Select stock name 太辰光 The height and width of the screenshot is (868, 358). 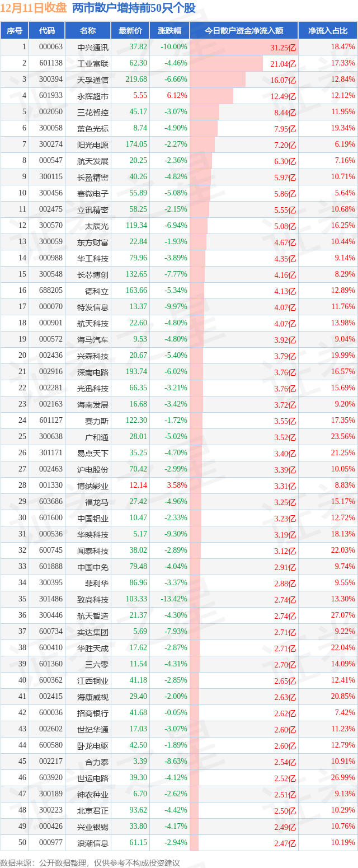click(97, 226)
